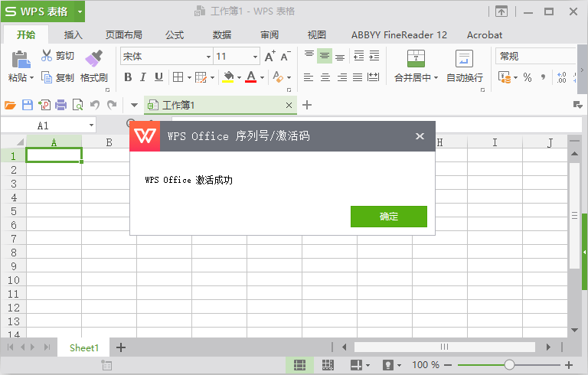The image size is (588, 375).
Task: Click the Merge and Center icon
Action: coord(416,59)
